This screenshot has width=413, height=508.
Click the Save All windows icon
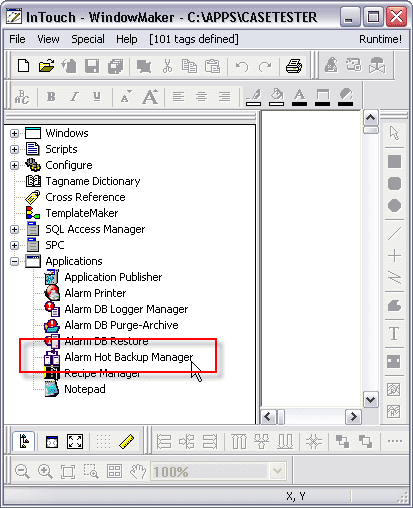115,66
